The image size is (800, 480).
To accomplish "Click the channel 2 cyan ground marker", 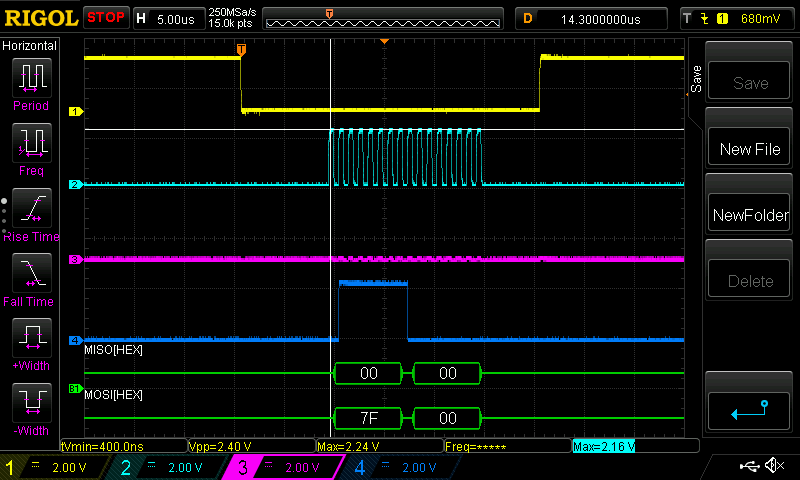I will (x=76, y=185).
